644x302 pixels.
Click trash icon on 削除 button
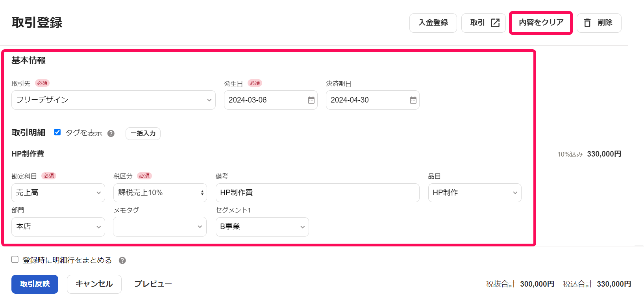[x=587, y=23]
